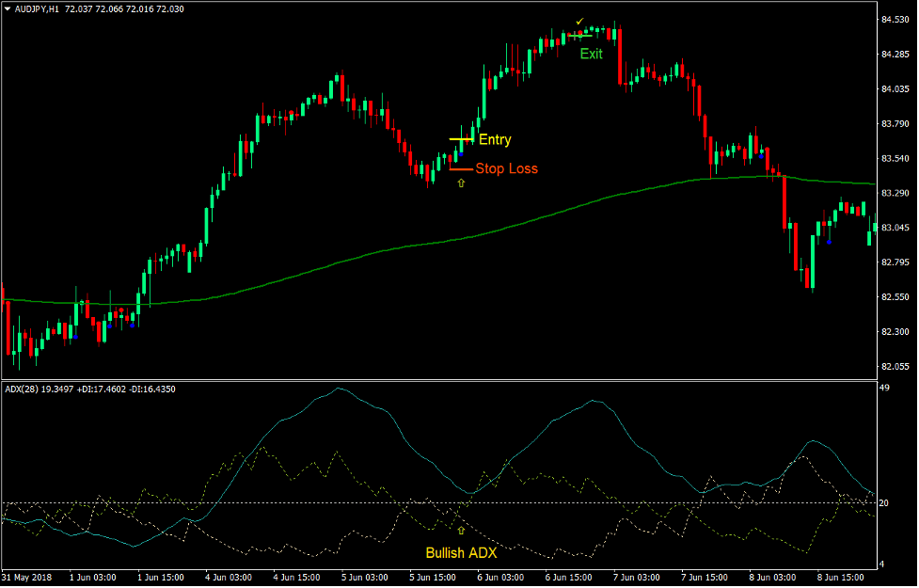Click the 20 level on ADX scale
The height and width of the screenshot is (588, 919).
884,503
